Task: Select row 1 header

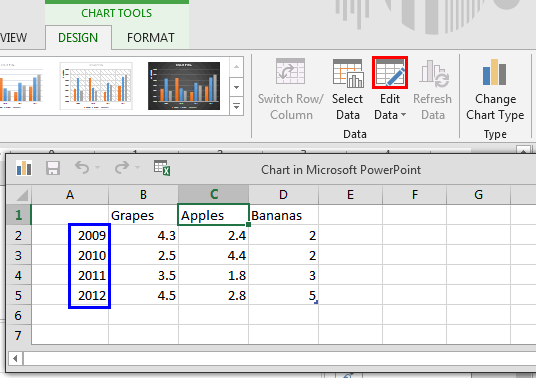Action: [x=18, y=215]
